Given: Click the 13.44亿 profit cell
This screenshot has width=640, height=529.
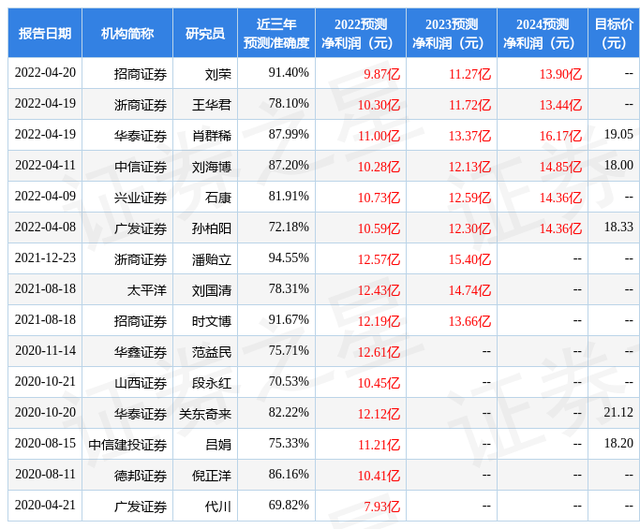Looking at the screenshot, I should pyautogui.click(x=561, y=105).
